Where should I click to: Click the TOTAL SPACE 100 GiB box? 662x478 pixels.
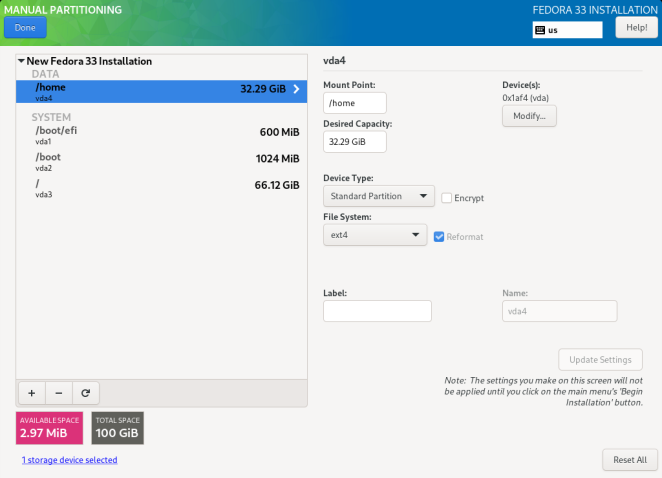[117, 428]
